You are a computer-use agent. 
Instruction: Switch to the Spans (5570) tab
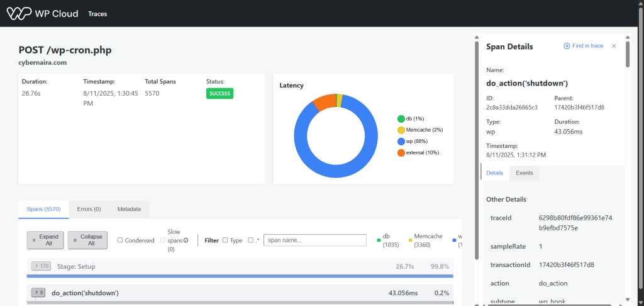(x=43, y=209)
